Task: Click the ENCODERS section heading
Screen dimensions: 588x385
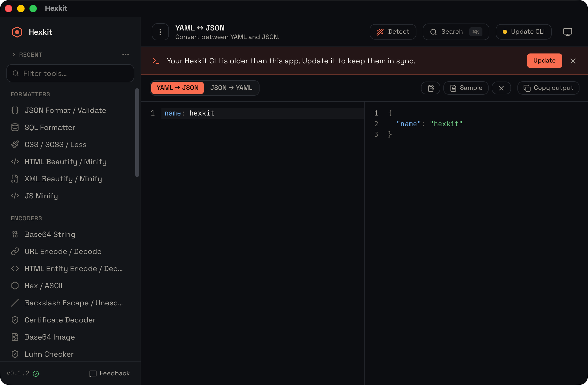Action: click(x=26, y=218)
